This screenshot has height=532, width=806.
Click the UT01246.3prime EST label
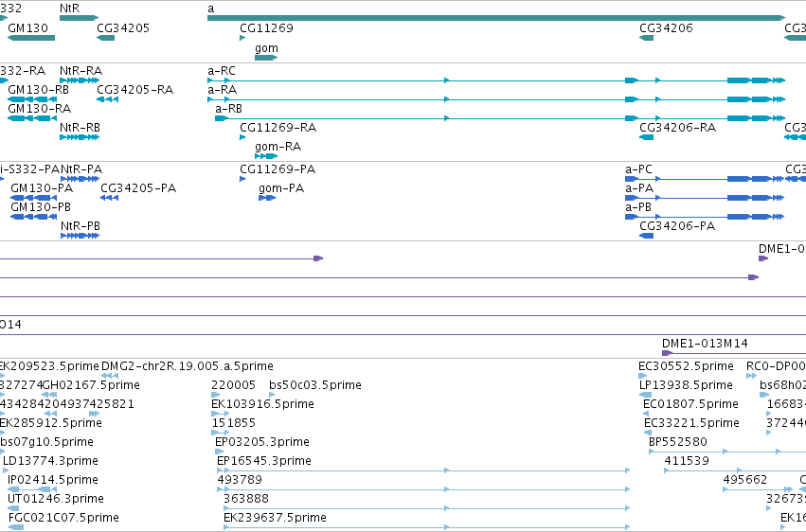[x=56, y=499]
